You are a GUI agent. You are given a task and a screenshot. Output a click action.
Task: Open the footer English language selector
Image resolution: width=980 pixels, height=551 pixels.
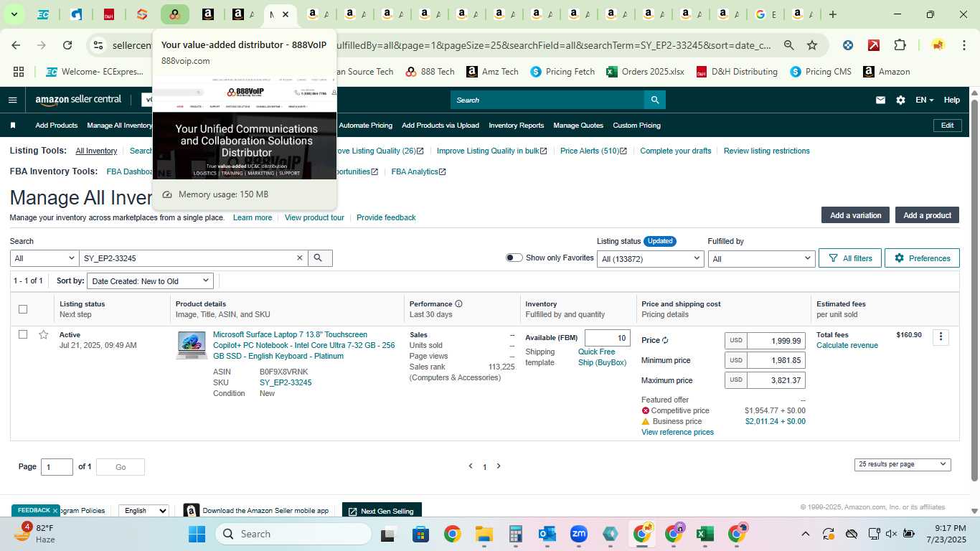[x=143, y=511]
